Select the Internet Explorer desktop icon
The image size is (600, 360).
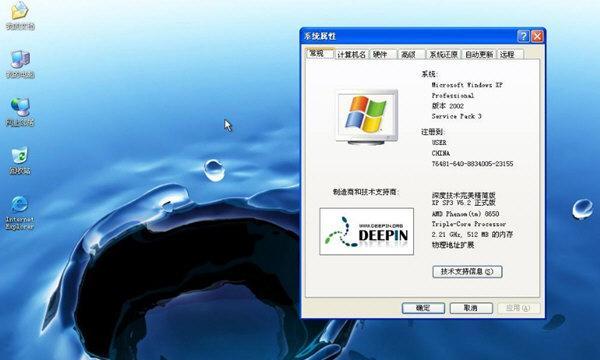[x=20, y=213]
